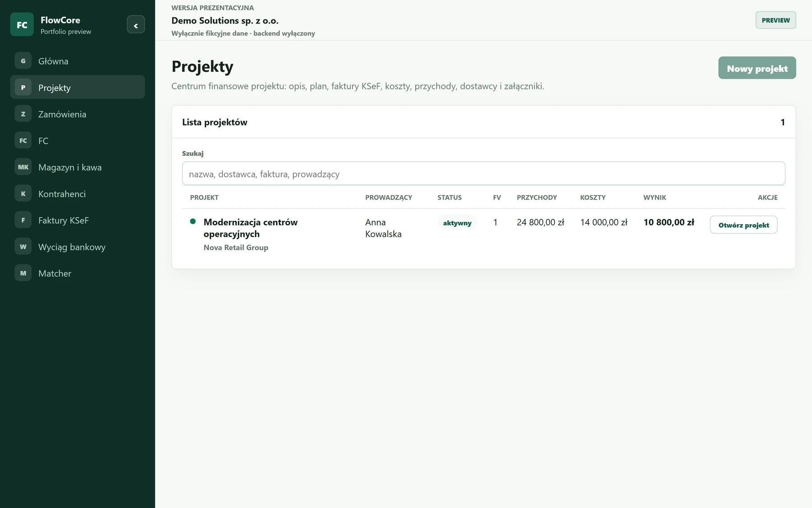Click the PREVIEW badge button
This screenshot has height=508, width=812.
(x=776, y=20)
